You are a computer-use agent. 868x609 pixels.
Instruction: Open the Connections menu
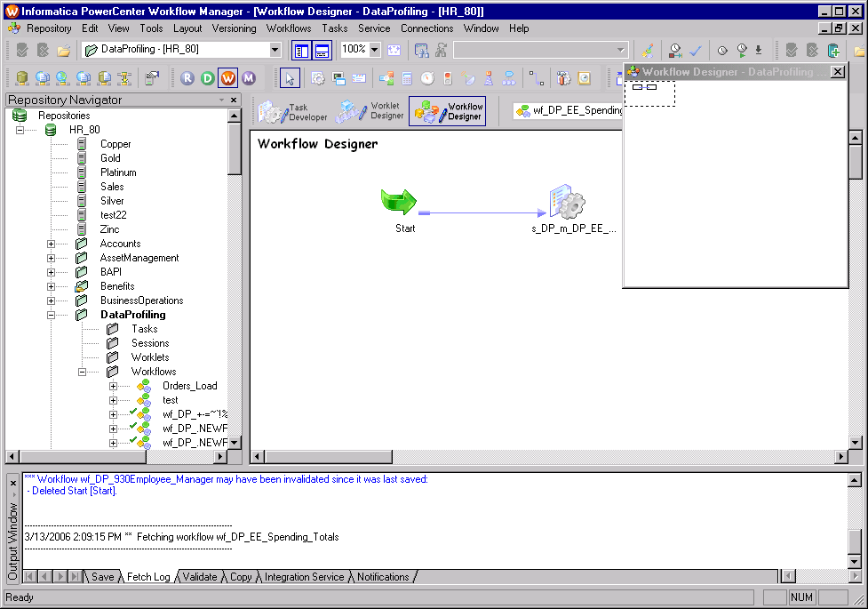coord(426,28)
